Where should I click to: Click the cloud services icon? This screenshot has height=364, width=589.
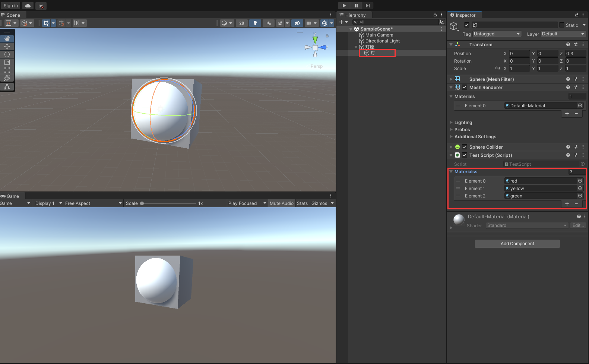coord(28,6)
